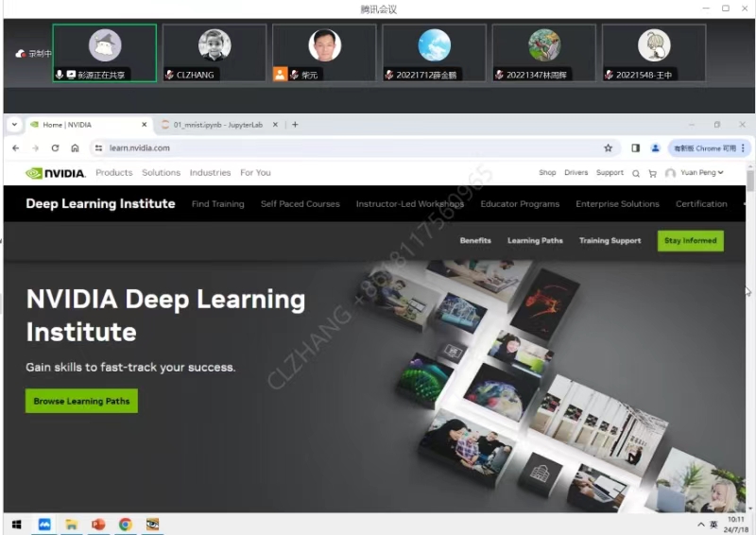The height and width of the screenshot is (535, 756).
Task: Open the NVIDIA shopping cart
Action: tap(652, 173)
